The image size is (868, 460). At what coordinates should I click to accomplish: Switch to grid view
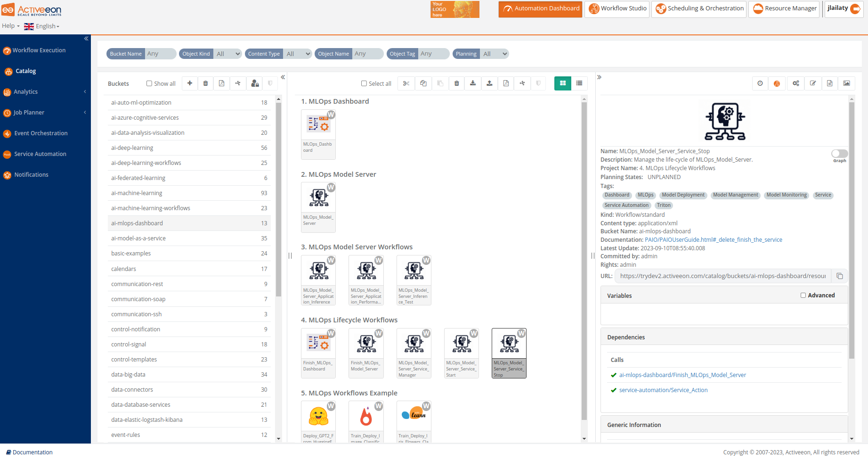click(563, 83)
